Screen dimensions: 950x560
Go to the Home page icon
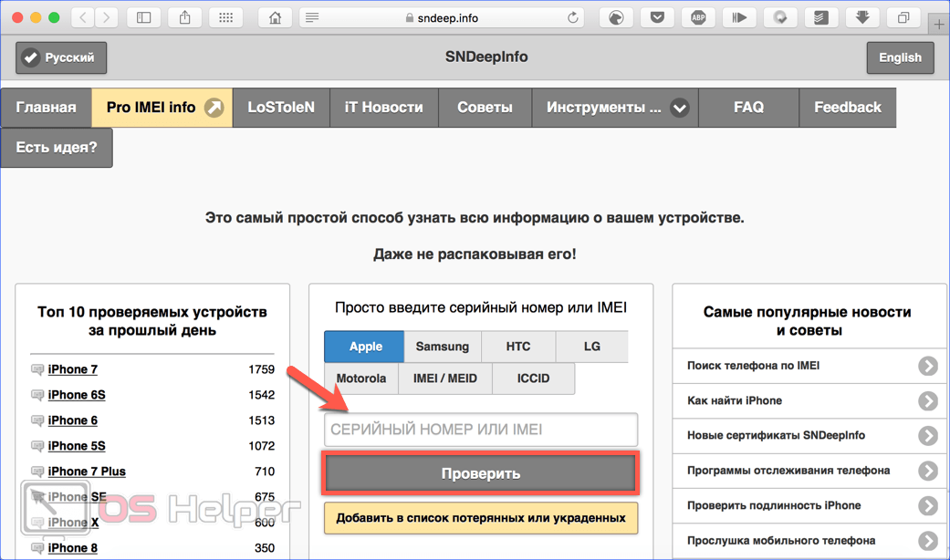[275, 17]
